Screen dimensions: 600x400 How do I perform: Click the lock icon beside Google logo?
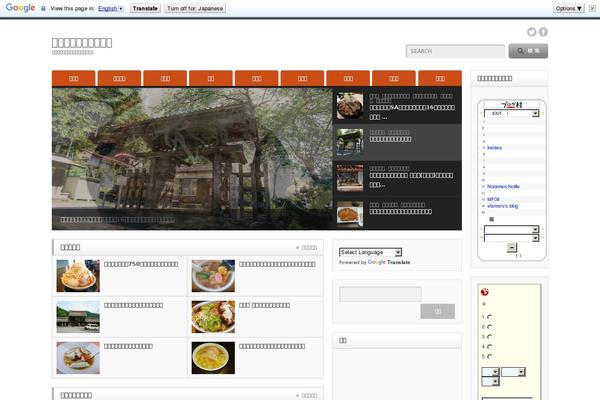point(43,8)
